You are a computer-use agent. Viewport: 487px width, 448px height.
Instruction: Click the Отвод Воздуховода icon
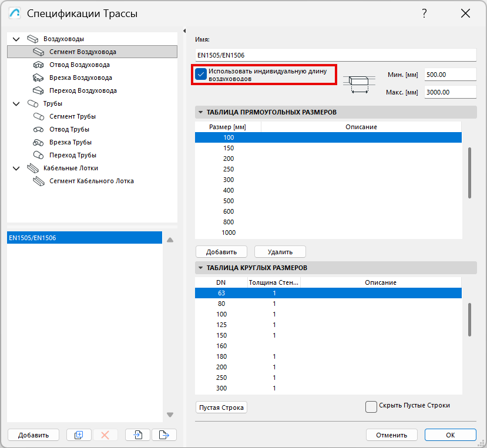click(39, 65)
